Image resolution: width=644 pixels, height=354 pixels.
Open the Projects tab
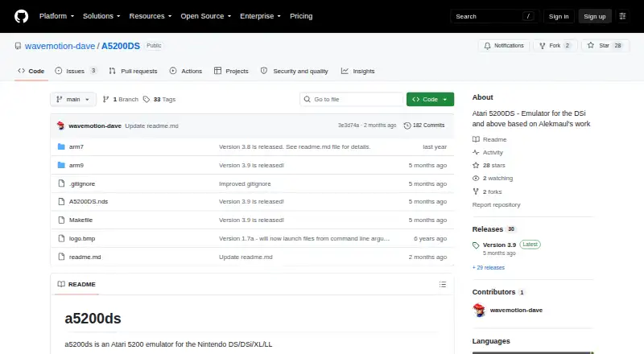coord(231,71)
